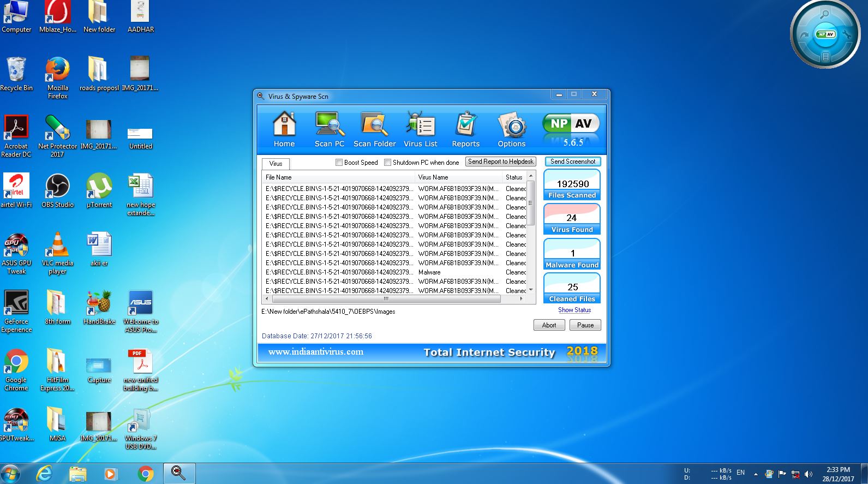Open Windows Explorer from taskbar
868x484 pixels.
click(78, 473)
